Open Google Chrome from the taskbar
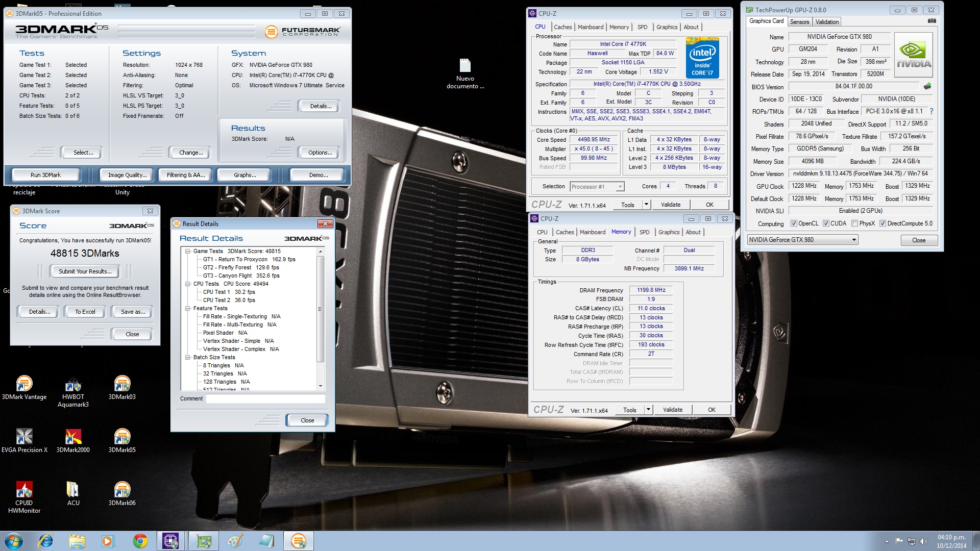This screenshot has width=980, height=551. (140, 541)
